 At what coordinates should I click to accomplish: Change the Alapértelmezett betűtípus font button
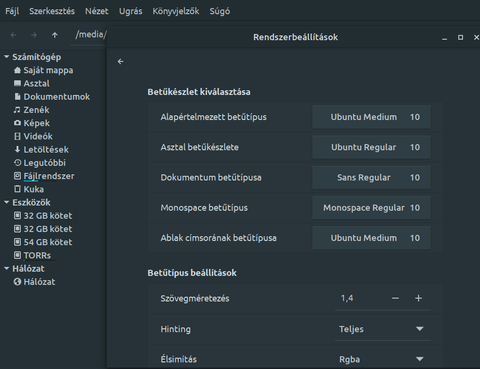(371, 117)
